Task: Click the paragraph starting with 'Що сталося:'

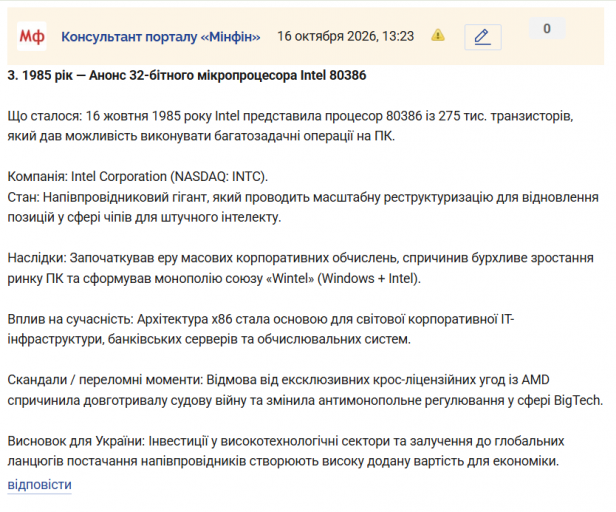Action: 290,126
